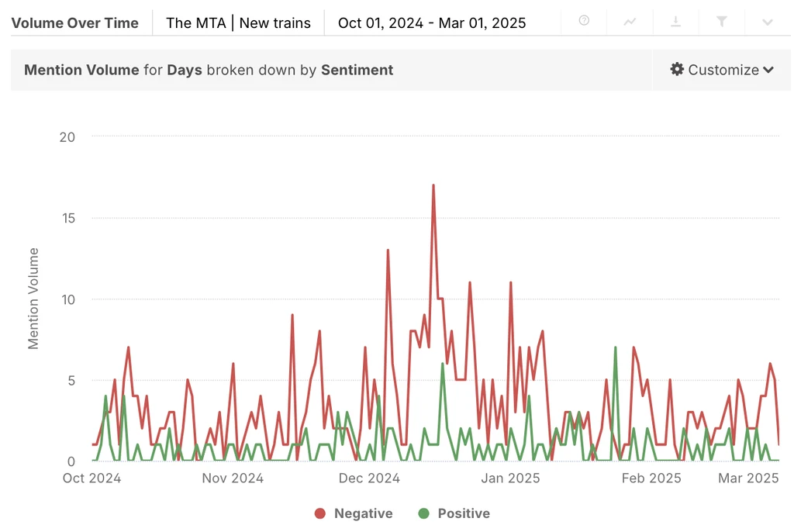794x532 pixels.
Task: Click the help question mark icon
Action: tap(584, 21)
